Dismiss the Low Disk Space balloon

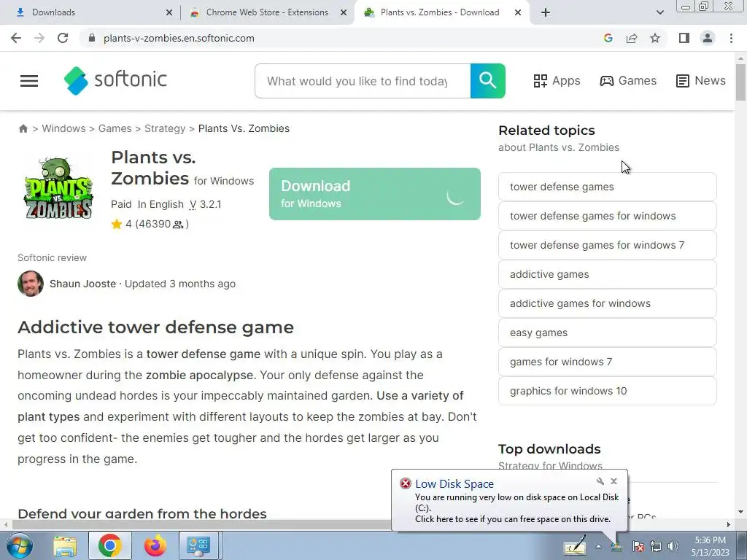[614, 481]
